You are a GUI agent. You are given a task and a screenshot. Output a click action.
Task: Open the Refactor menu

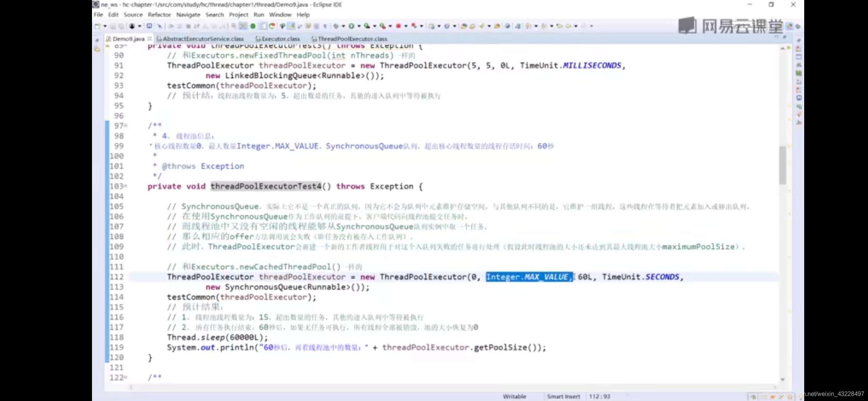point(159,14)
